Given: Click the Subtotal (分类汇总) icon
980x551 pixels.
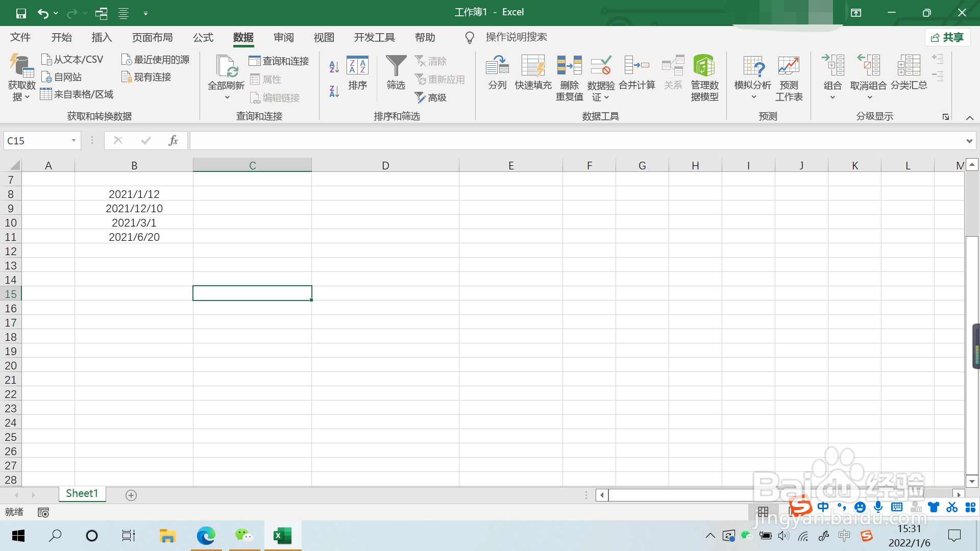Looking at the screenshot, I should (909, 66).
